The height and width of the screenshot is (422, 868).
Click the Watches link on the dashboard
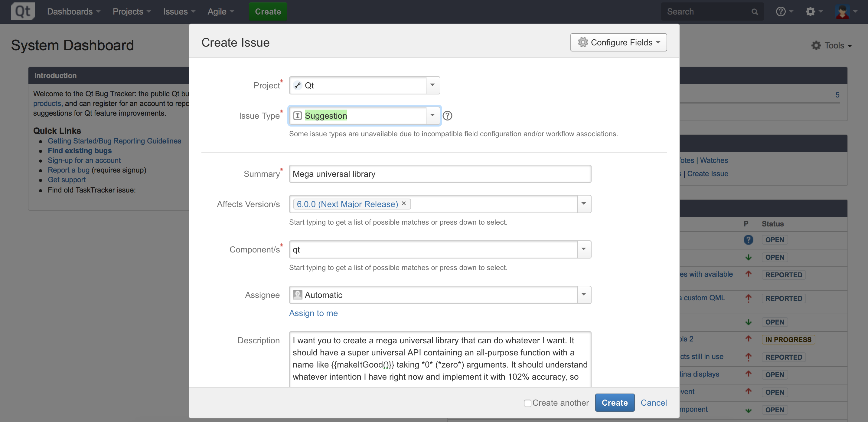point(714,160)
